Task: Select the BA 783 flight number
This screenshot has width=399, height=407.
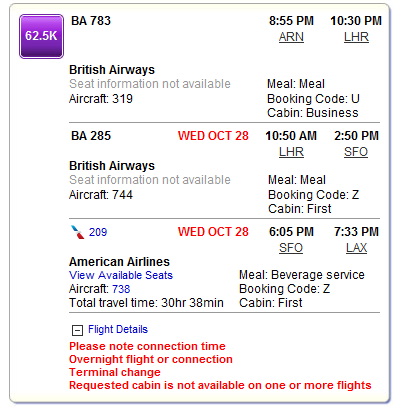Action: click(x=91, y=21)
